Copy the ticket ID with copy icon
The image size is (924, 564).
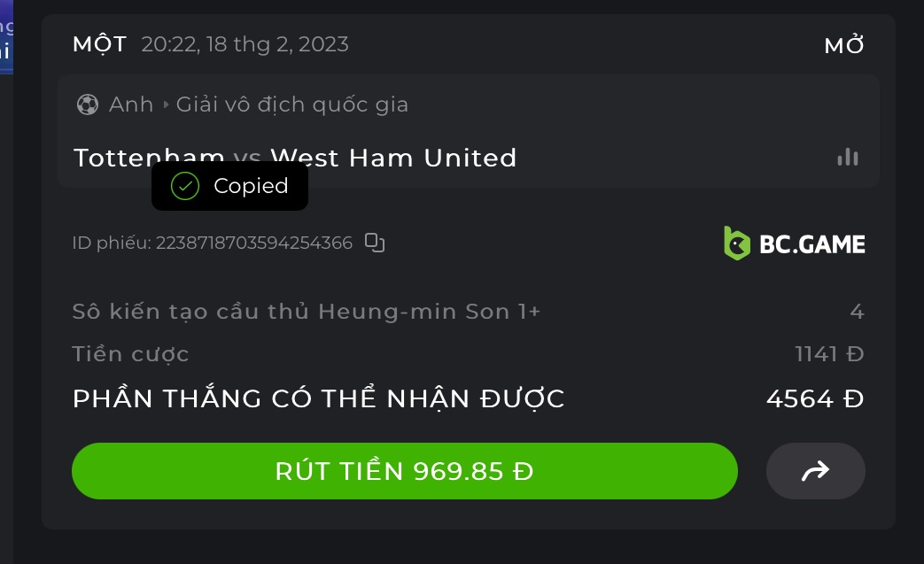tap(375, 243)
